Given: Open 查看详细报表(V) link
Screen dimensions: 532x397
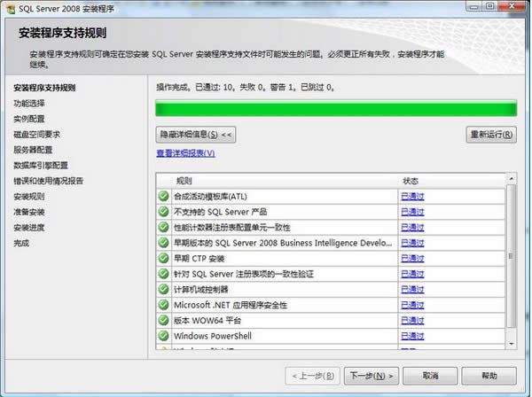Looking at the screenshot, I should pyautogui.click(x=185, y=153).
